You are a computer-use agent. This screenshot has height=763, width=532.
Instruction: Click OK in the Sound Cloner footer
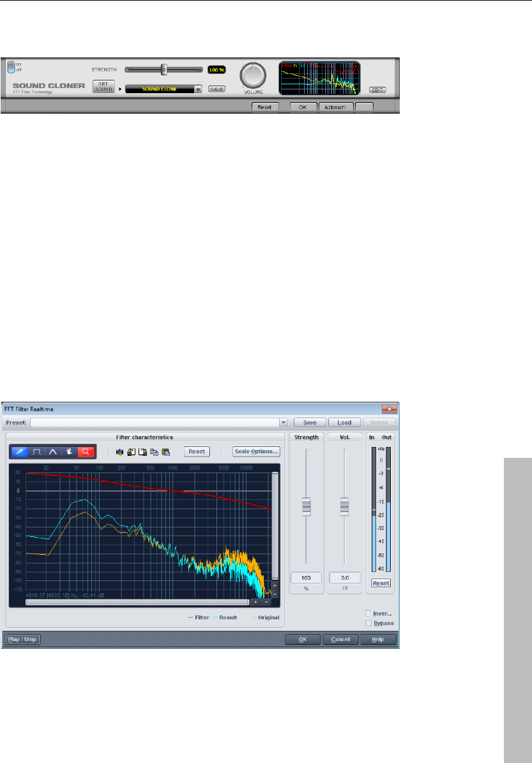(303, 107)
